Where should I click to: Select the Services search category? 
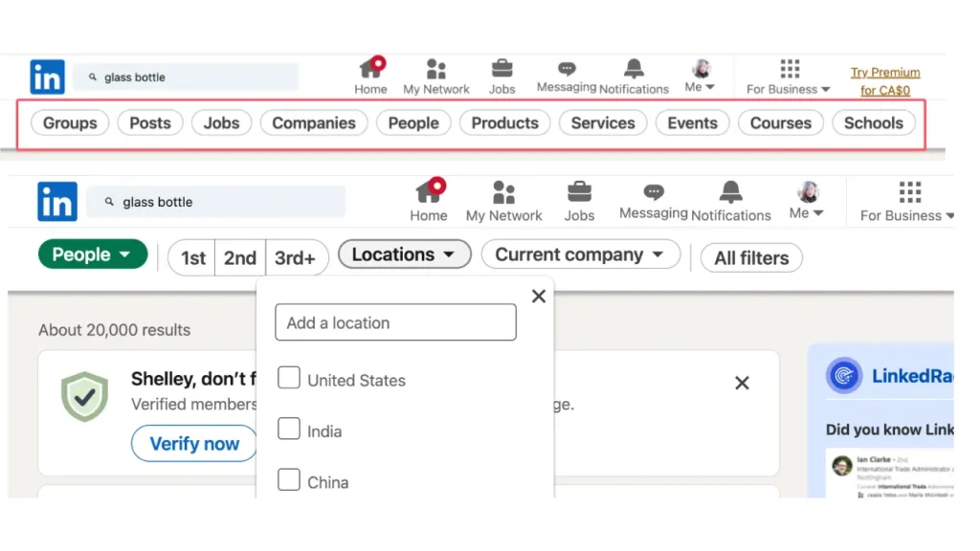[603, 123]
